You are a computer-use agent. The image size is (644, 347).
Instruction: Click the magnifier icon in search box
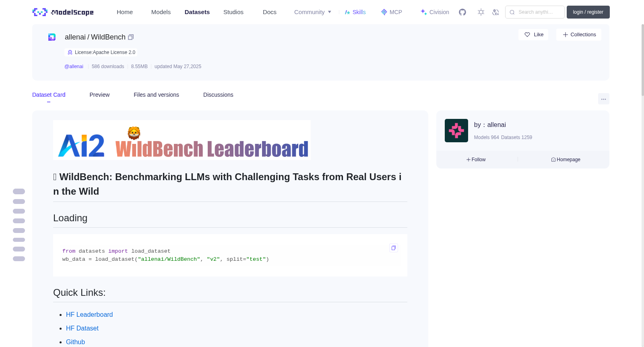tap(512, 12)
